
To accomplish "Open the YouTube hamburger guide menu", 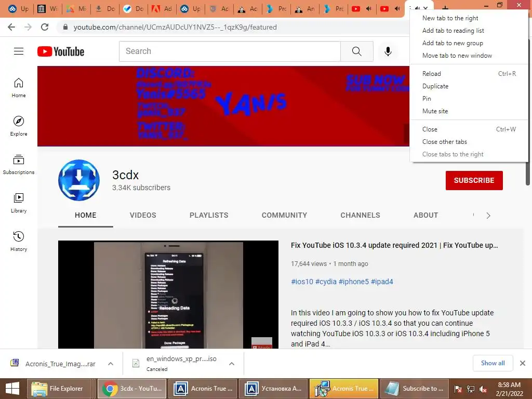I will (x=19, y=51).
